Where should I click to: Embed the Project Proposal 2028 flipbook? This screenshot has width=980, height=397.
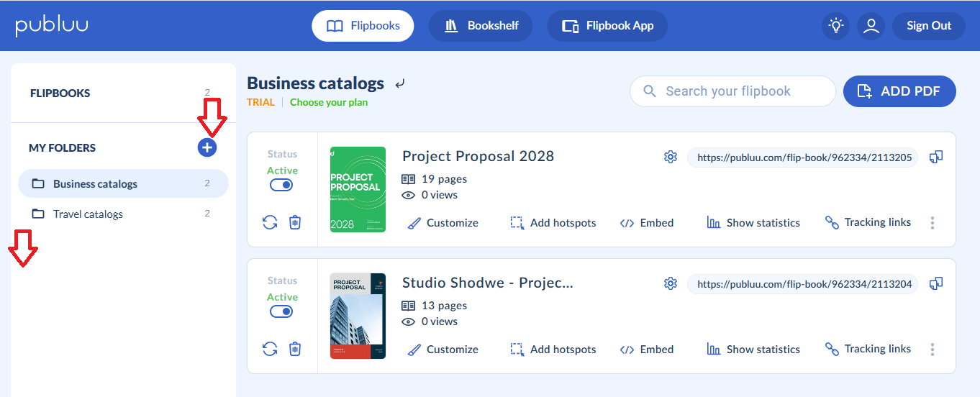pos(647,223)
